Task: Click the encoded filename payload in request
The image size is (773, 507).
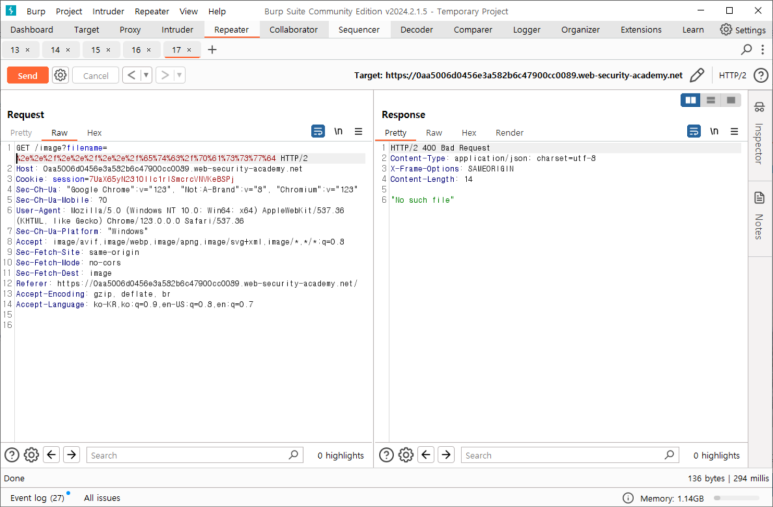Action: [146, 158]
